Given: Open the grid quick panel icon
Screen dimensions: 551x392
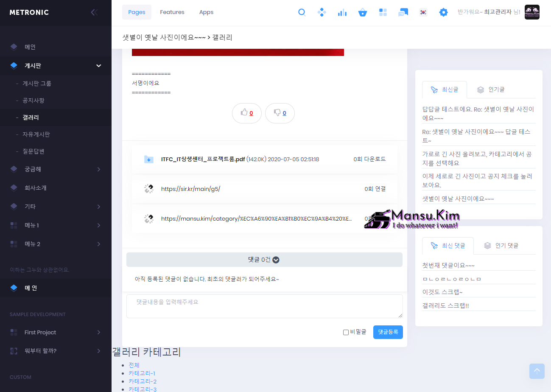Looking at the screenshot, I should (383, 12).
